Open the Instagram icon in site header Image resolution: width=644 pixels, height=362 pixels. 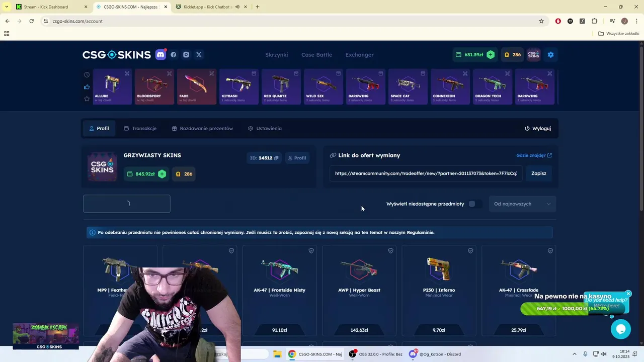[186, 55]
